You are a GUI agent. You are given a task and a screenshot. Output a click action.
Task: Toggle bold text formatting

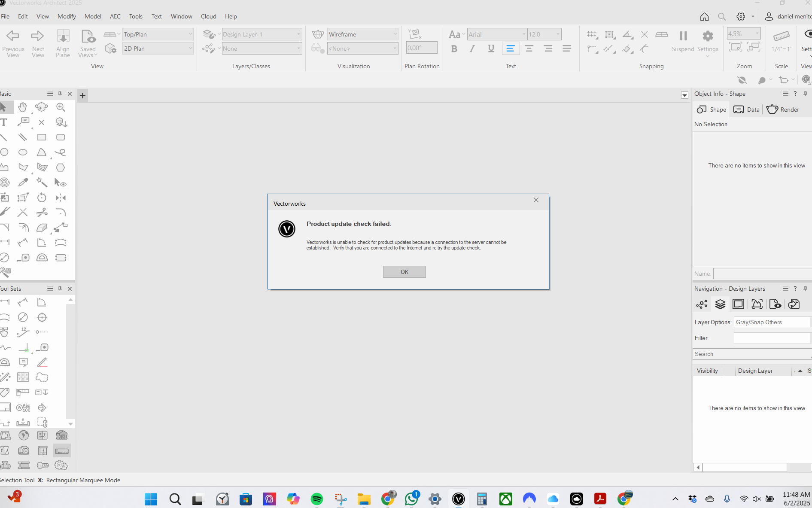[x=454, y=49]
